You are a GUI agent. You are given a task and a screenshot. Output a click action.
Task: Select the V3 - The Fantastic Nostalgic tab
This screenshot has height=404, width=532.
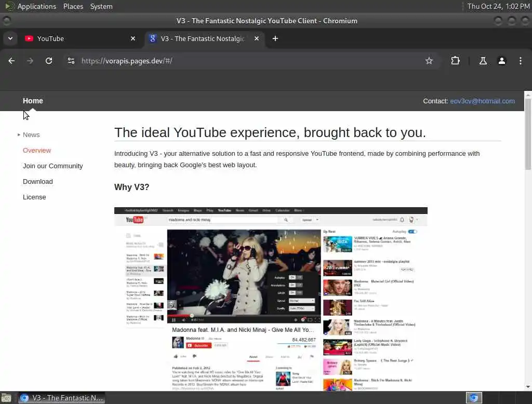(204, 38)
